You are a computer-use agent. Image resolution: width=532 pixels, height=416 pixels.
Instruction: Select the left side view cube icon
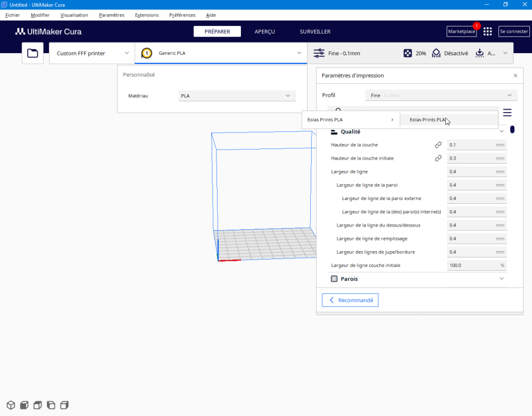point(51,405)
